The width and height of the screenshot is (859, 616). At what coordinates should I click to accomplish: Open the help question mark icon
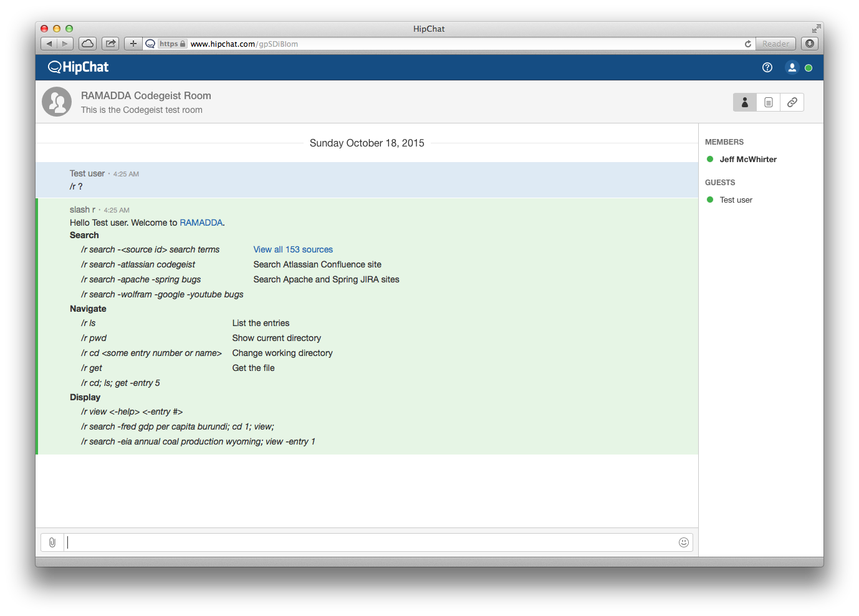[x=767, y=67]
